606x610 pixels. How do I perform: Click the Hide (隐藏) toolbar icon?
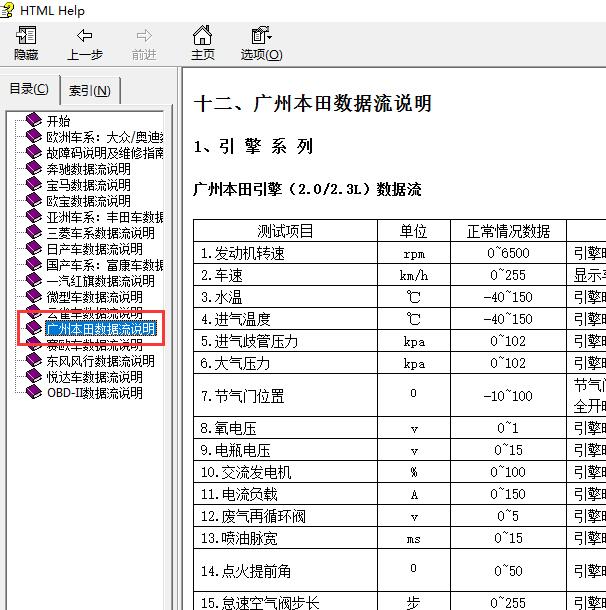(x=26, y=36)
